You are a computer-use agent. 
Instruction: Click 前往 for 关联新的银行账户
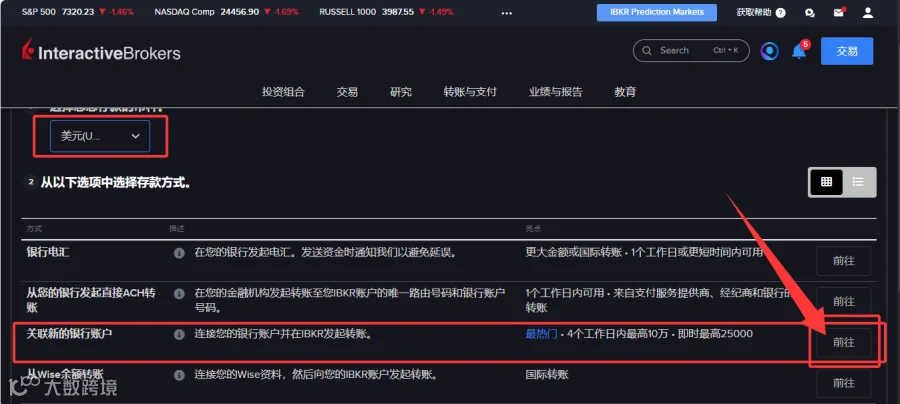tap(844, 343)
